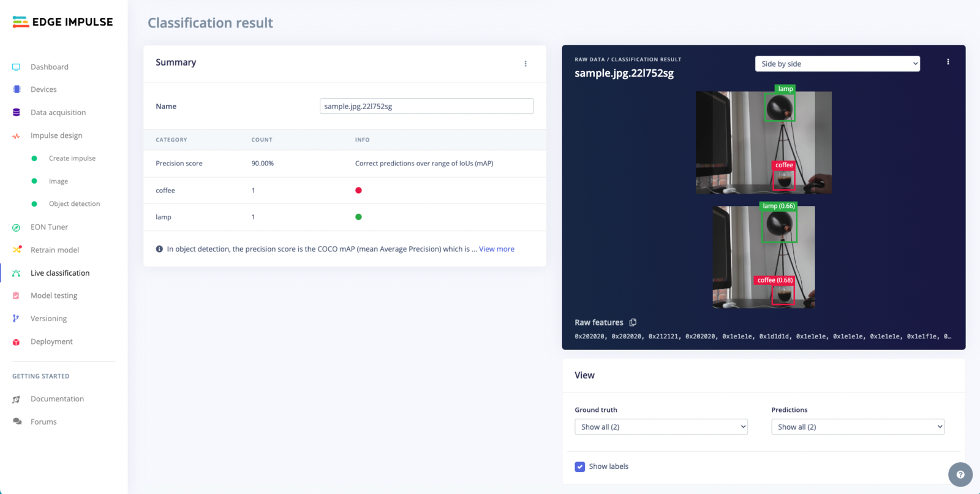Open the Predictions Show all dropdown
This screenshot has height=494, width=980.
click(x=858, y=427)
